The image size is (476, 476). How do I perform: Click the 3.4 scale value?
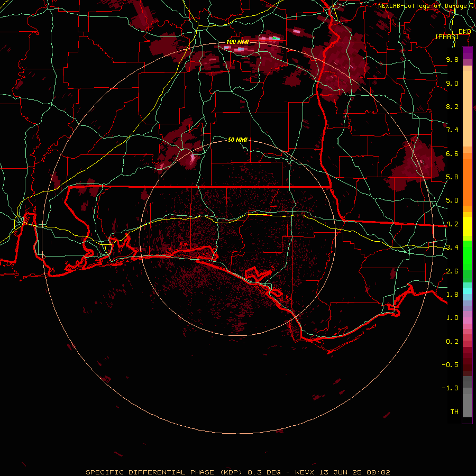pos(452,248)
